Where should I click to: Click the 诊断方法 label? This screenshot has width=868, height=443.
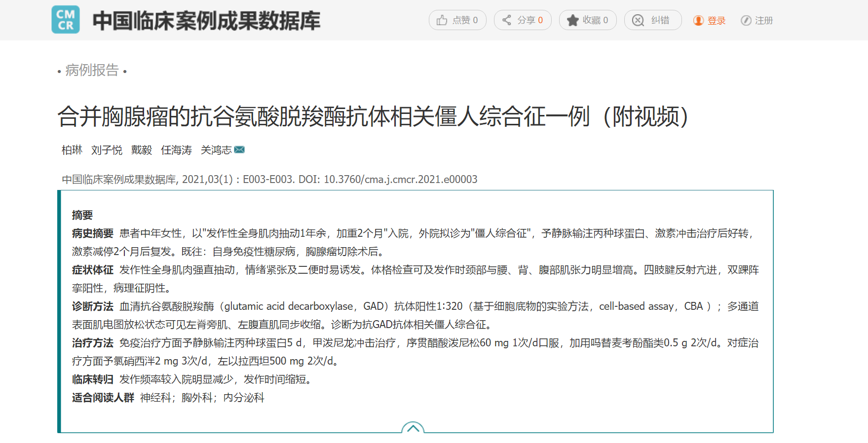pyautogui.click(x=93, y=306)
